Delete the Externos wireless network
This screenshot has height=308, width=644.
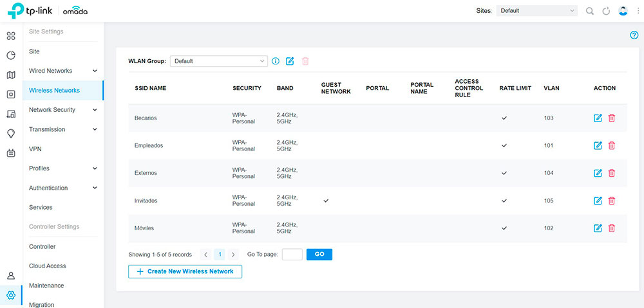[x=612, y=173]
